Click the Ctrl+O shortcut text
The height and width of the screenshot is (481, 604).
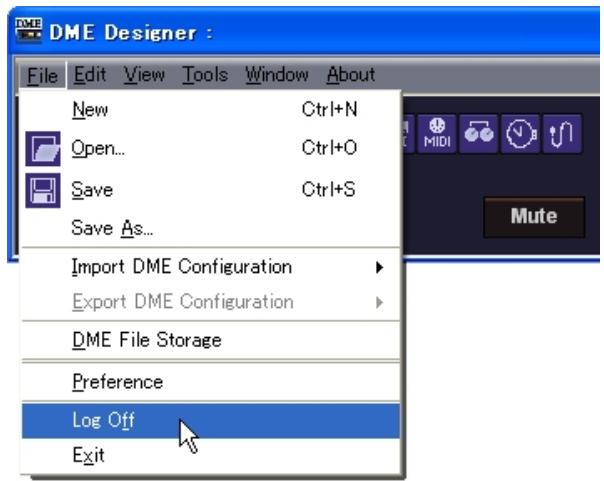point(329,148)
